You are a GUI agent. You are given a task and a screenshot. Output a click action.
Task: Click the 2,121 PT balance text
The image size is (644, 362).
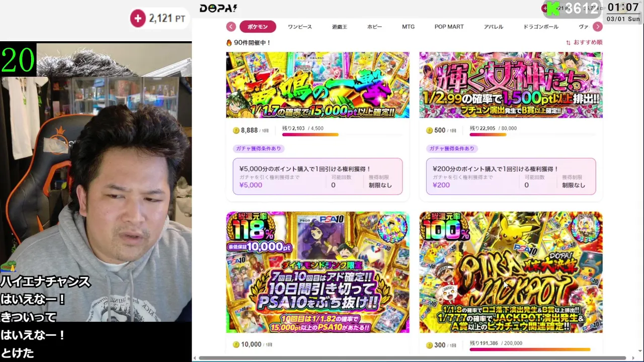point(167,19)
